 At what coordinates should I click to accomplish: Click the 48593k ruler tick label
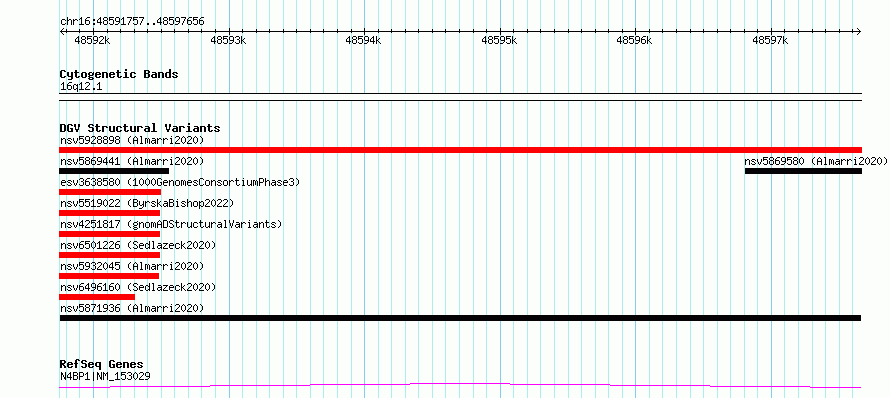(228, 40)
